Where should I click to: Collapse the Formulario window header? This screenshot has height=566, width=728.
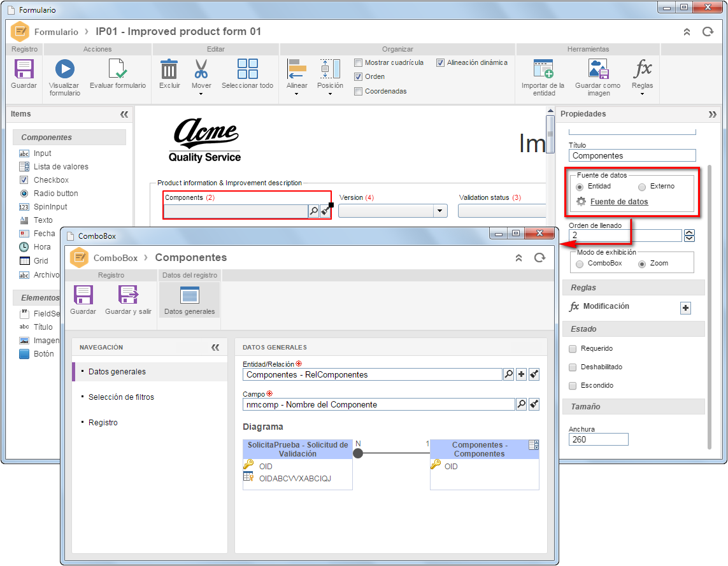point(687,32)
